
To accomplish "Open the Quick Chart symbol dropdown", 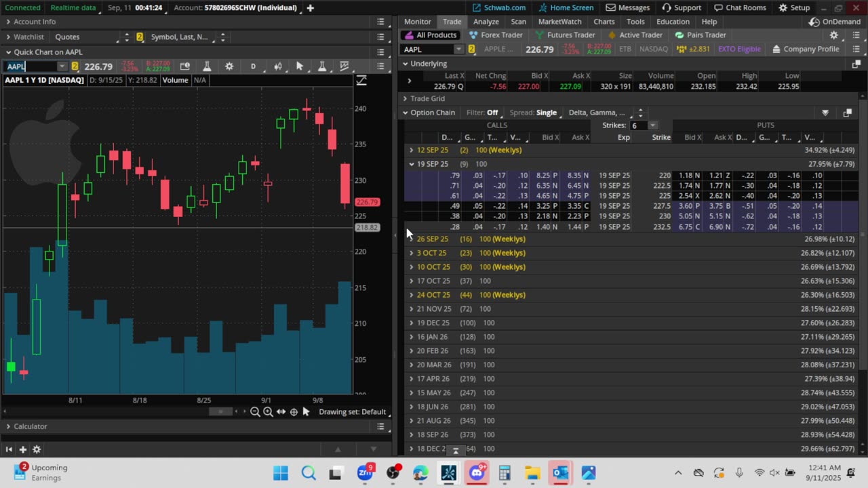I will tap(62, 66).
